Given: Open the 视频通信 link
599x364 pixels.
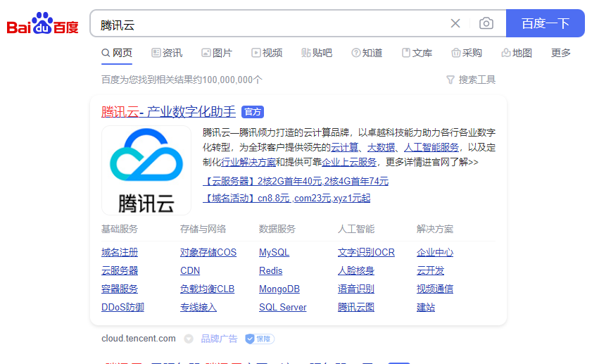Looking at the screenshot, I should (435, 289).
